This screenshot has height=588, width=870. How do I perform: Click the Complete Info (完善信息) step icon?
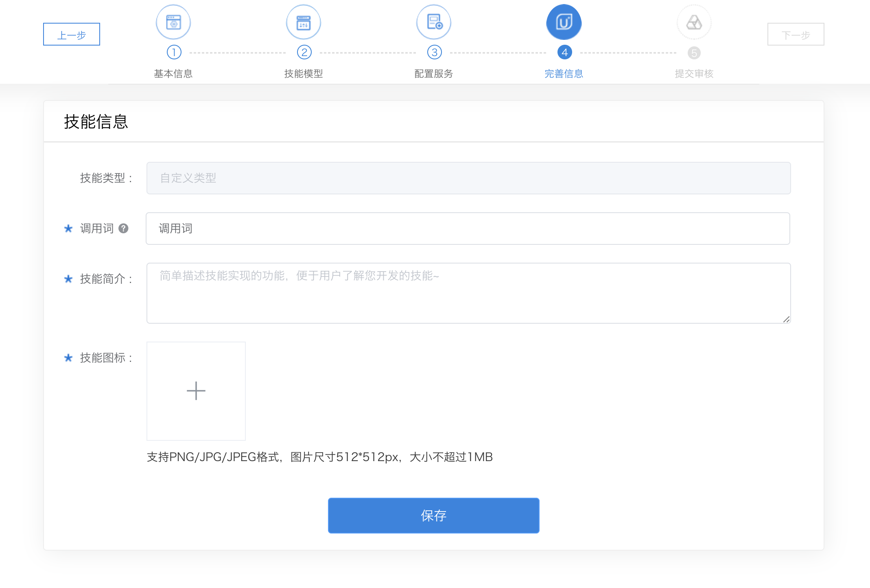click(x=564, y=22)
